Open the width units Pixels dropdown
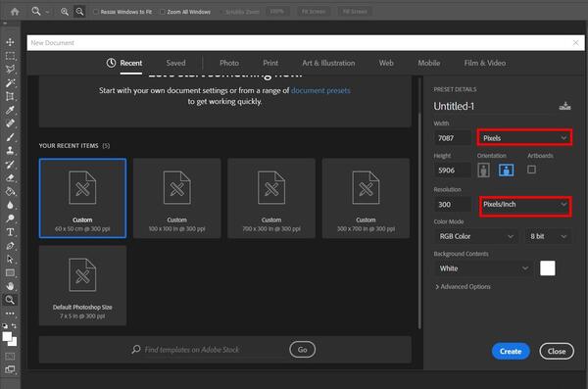Screen dimensions: 588x389 point(524,138)
